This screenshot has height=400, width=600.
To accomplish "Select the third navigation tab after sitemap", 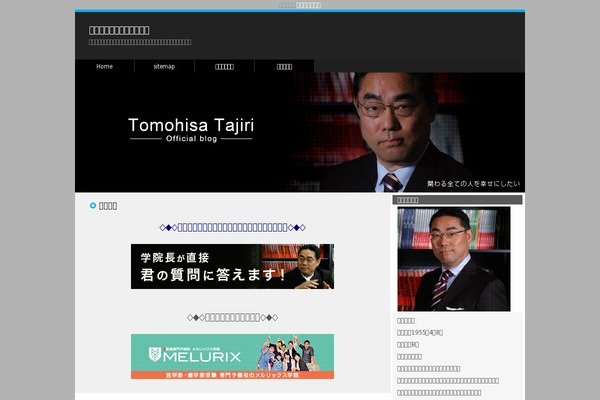I will [x=224, y=66].
